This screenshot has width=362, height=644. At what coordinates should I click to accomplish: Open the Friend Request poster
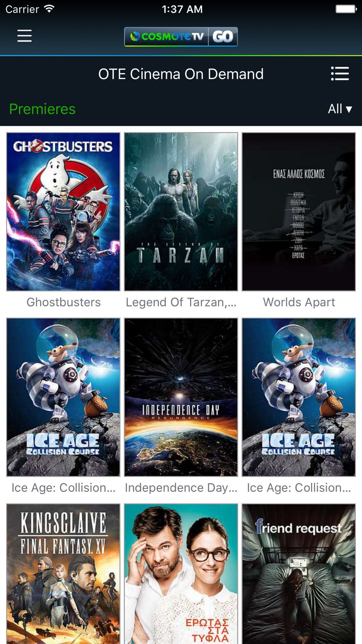coord(299,574)
